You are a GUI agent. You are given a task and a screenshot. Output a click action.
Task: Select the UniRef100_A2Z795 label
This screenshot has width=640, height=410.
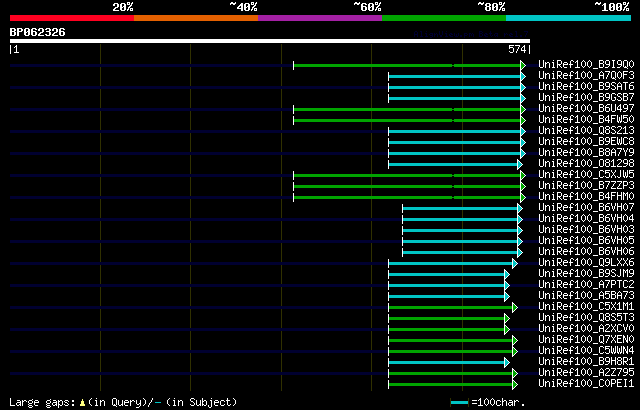pos(586,373)
